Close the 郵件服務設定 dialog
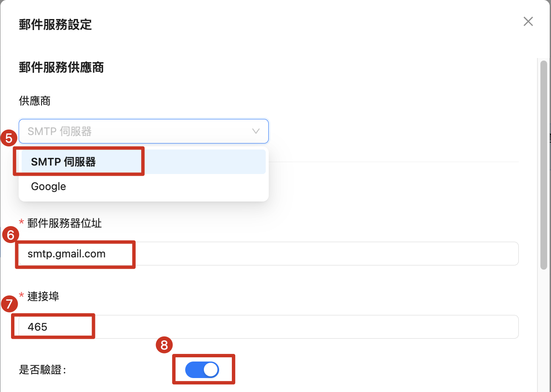This screenshot has width=551, height=392. [x=528, y=22]
